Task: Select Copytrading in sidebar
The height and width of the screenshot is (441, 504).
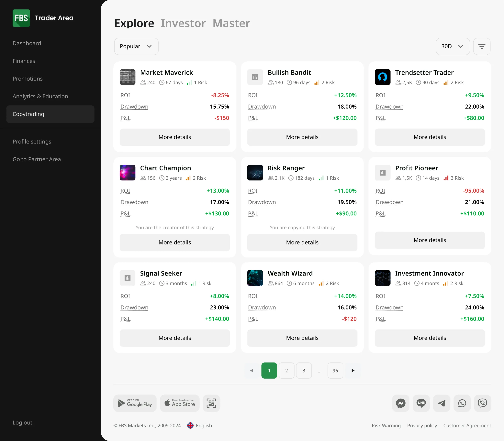Action: [50, 114]
